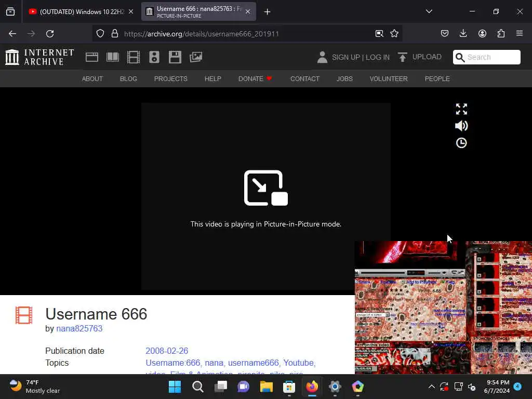This screenshot has height=399, width=532.
Task: Open the CONTACT menu item
Action: [304, 79]
